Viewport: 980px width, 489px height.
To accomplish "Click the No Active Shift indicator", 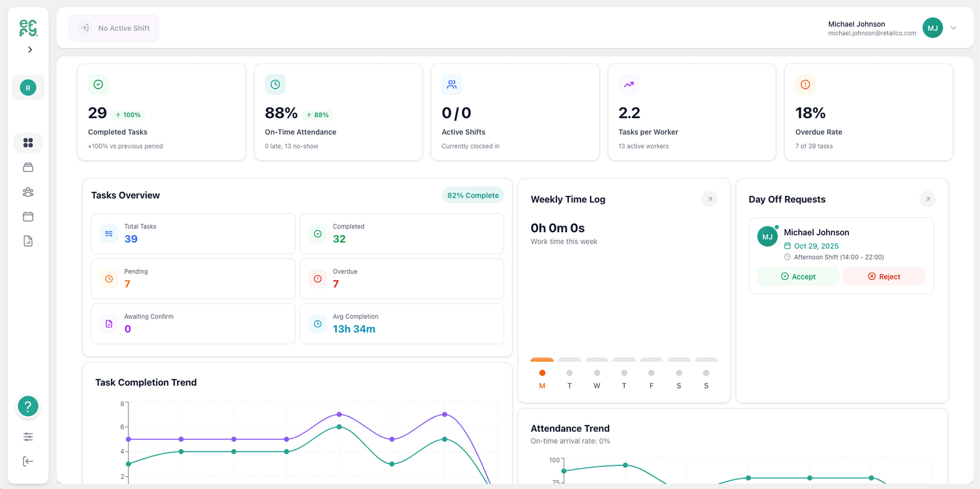I will point(114,28).
